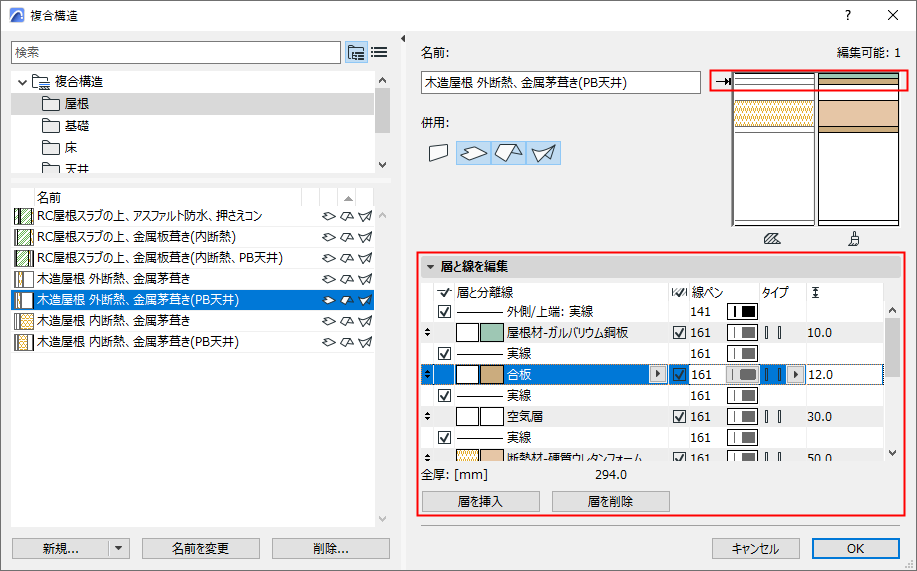Select the 屋根 folder
Image resolution: width=917 pixels, height=571 pixels.
[x=192, y=104]
